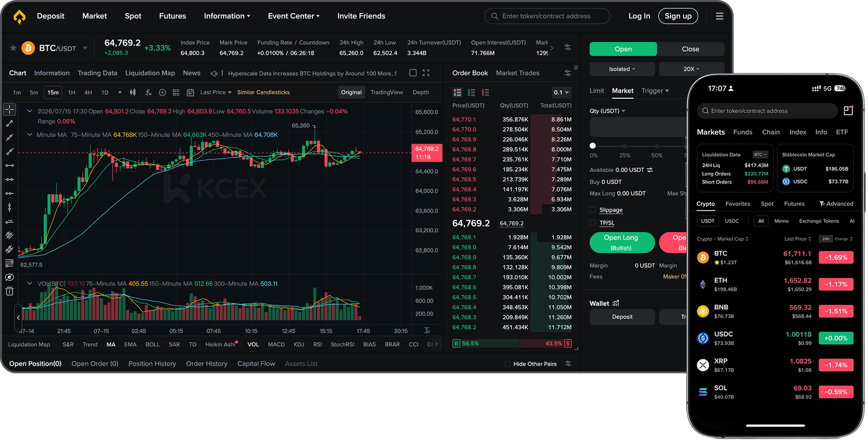The width and height of the screenshot is (868, 443).
Task: Open the chart layout grid icon
Action: 176,92
